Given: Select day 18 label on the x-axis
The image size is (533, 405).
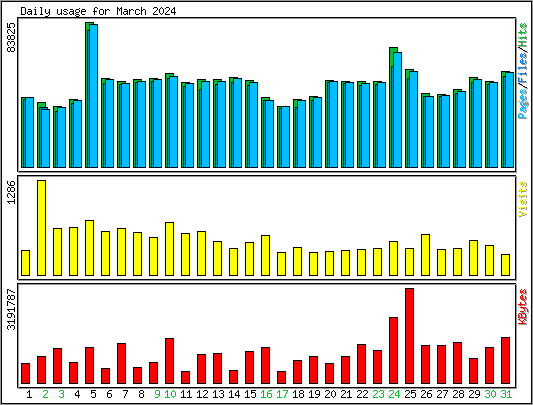Looking at the screenshot, I should (298, 394).
